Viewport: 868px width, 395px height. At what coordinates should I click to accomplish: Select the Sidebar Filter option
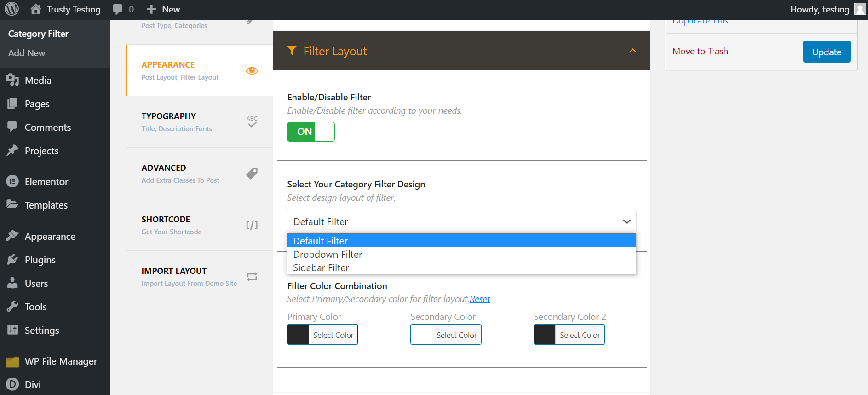[321, 268]
